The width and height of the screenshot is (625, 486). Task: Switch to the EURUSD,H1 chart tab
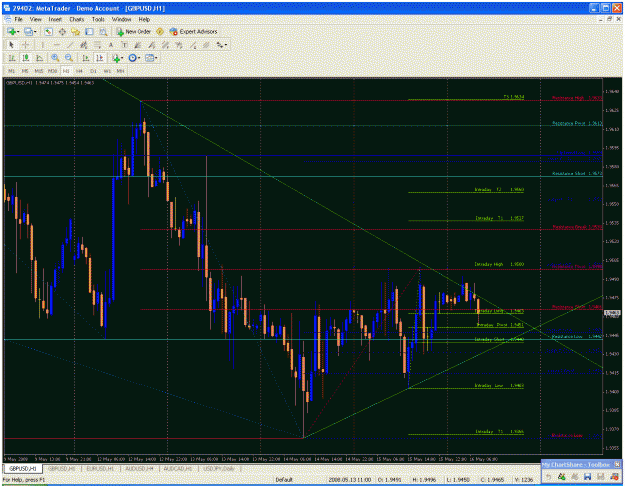[100, 468]
